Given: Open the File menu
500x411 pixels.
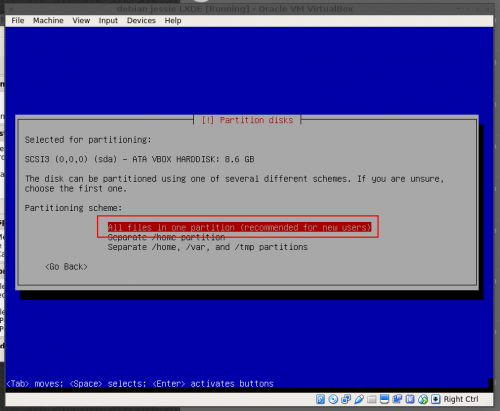Looking at the screenshot, I should coord(18,21).
